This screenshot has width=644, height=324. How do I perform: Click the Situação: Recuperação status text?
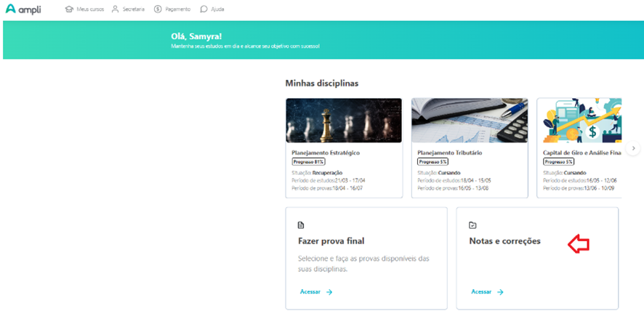pyautogui.click(x=317, y=173)
